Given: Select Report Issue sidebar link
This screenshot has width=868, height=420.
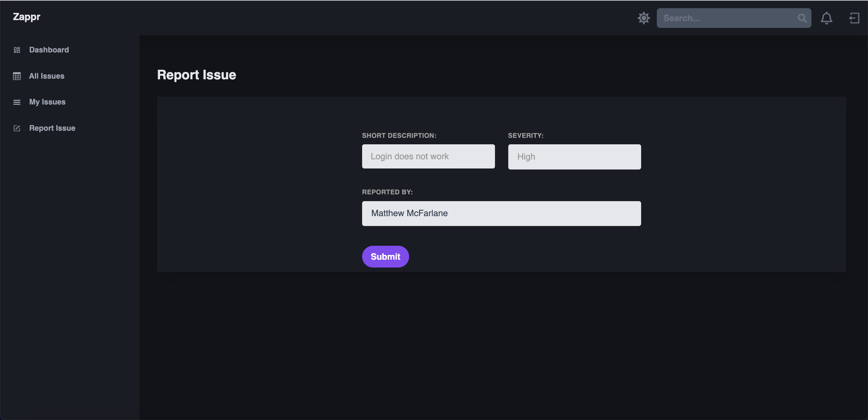Looking at the screenshot, I should point(52,128).
